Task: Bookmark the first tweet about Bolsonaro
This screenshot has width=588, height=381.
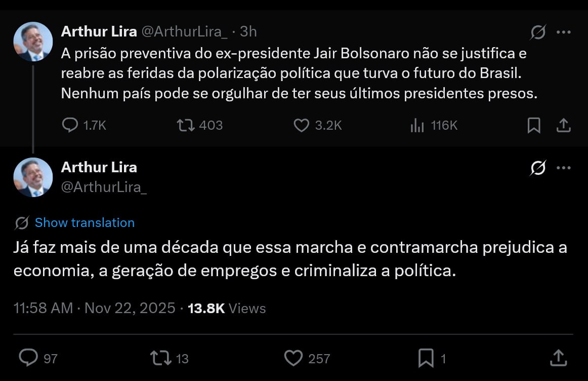Action: tap(534, 125)
